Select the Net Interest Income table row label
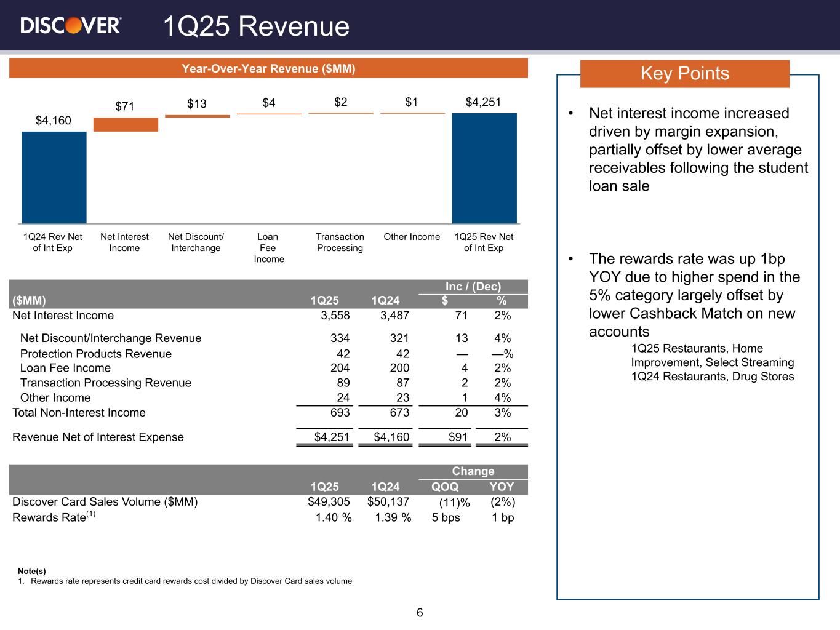Viewport: 840px width, 630px height. 63,316
